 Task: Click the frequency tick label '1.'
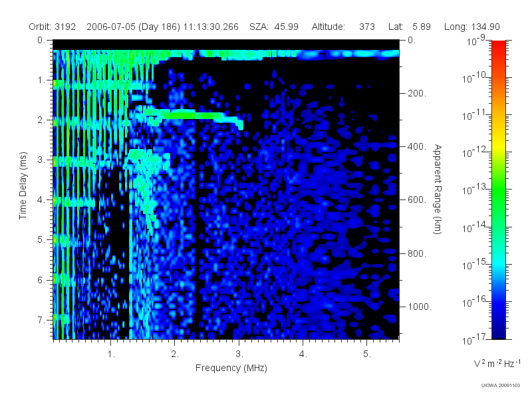(111, 354)
